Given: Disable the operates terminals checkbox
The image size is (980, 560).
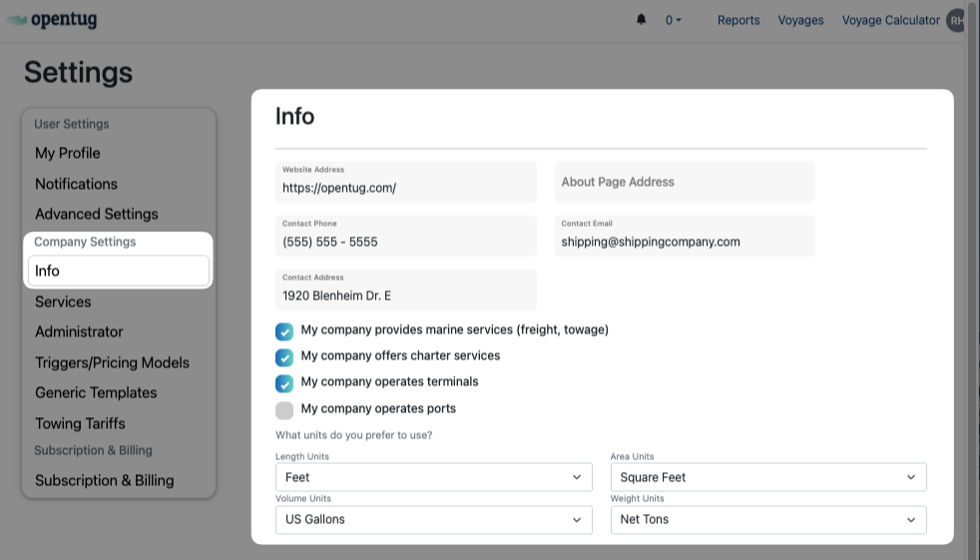Looking at the screenshot, I should pos(284,383).
